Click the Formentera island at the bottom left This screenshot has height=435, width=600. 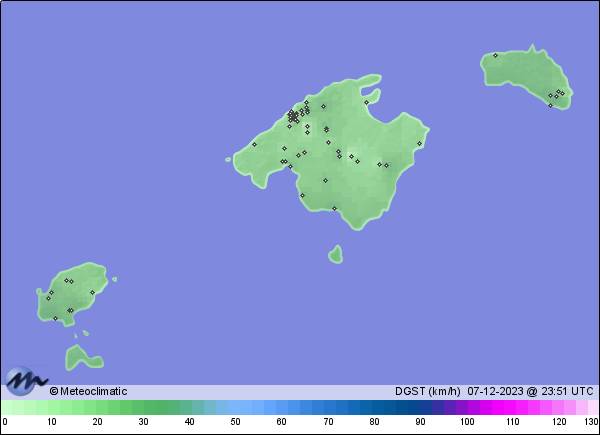tap(80, 356)
